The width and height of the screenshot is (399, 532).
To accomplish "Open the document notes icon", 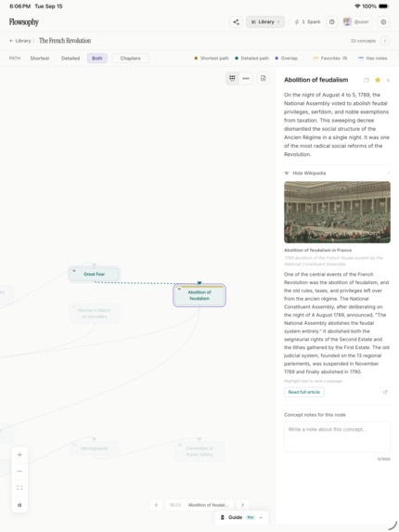I will [264, 78].
